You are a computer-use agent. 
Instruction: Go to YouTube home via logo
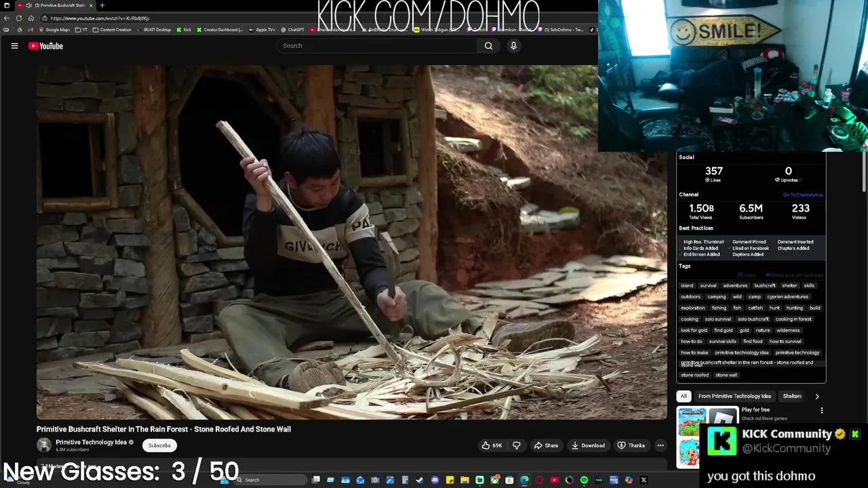point(45,45)
